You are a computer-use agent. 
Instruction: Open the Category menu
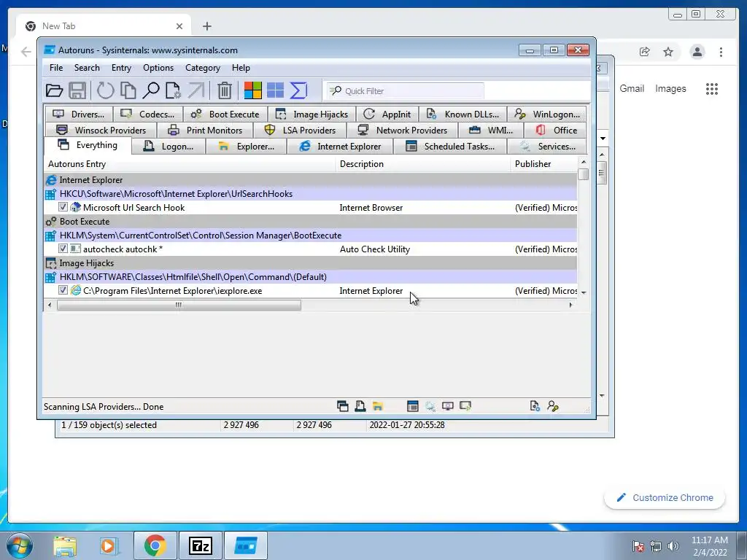203,68
